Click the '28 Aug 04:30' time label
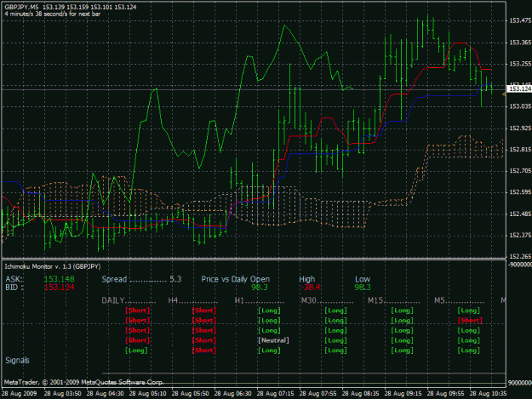The height and width of the screenshot is (399, 532). 106,394
